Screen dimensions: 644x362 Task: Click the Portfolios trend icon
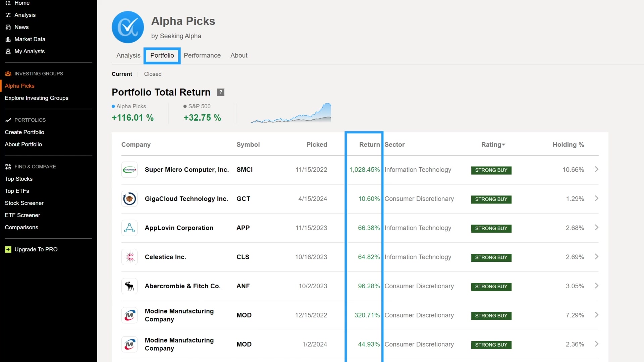click(x=8, y=120)
